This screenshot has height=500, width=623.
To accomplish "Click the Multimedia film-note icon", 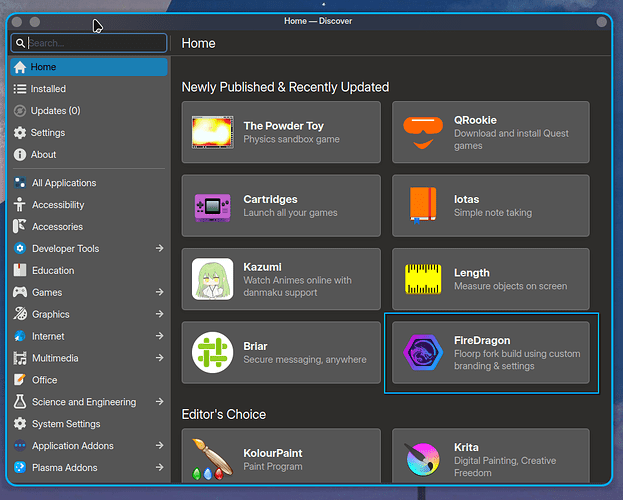I will (x=20, y=358).
